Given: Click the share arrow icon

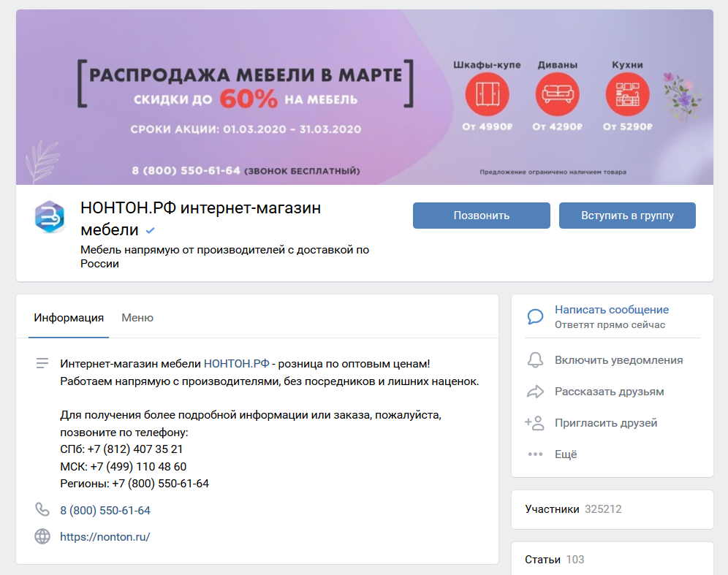Looking at the screenshot, I should pos(535,392).
